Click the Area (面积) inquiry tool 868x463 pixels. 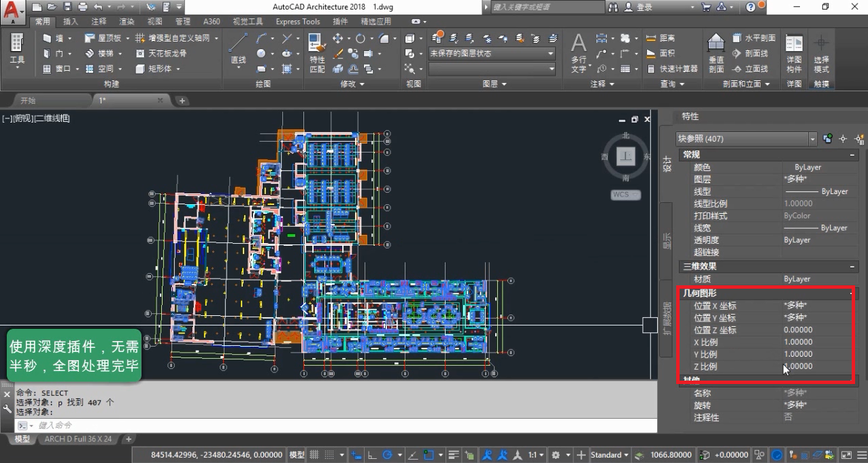659,53
